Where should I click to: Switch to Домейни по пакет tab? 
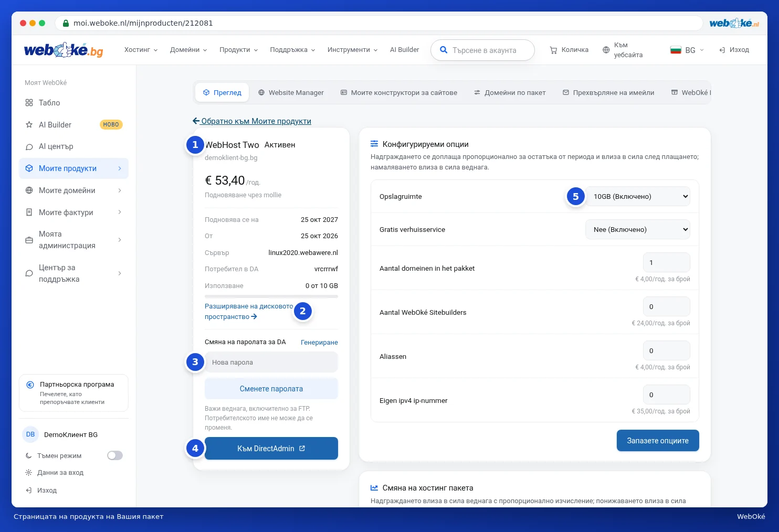[x=510, y=92]
